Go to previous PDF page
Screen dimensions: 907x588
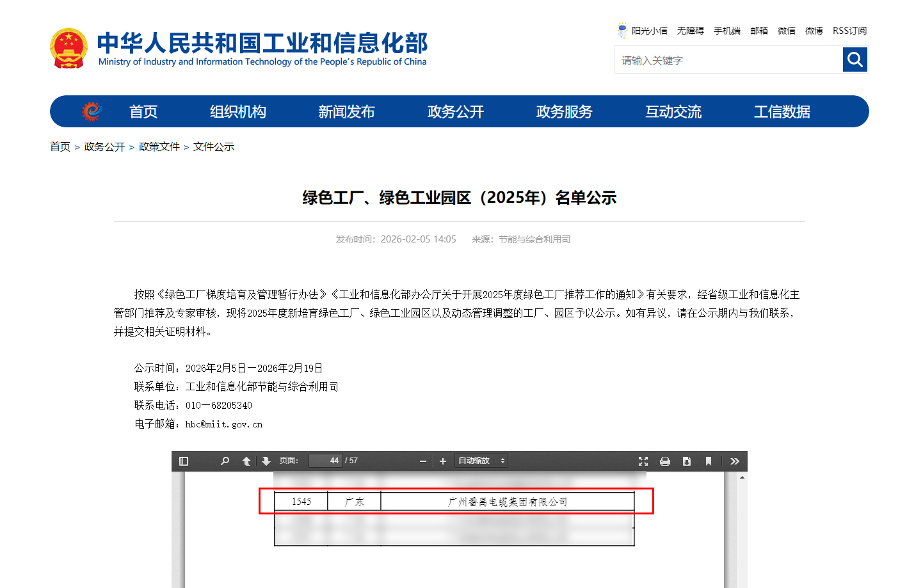click(246, 461)
